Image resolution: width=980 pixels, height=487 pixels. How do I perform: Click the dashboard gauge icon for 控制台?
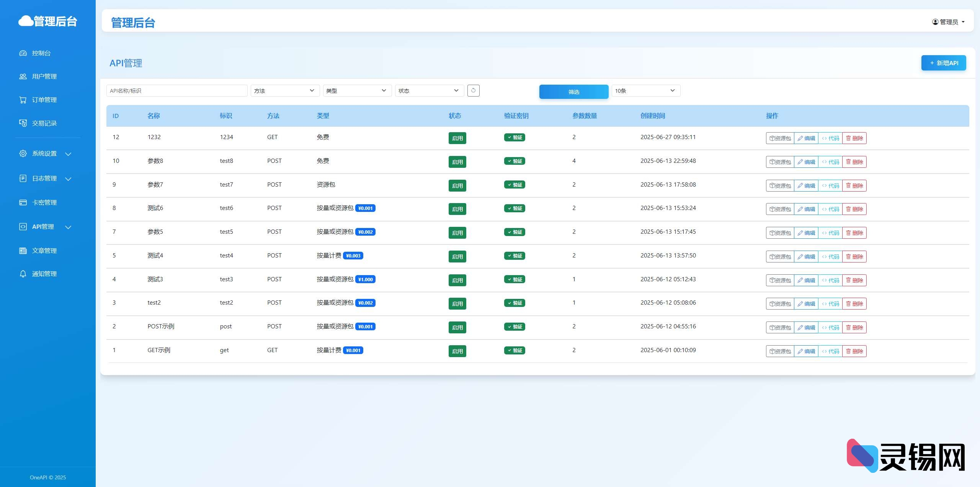point(23,53)
